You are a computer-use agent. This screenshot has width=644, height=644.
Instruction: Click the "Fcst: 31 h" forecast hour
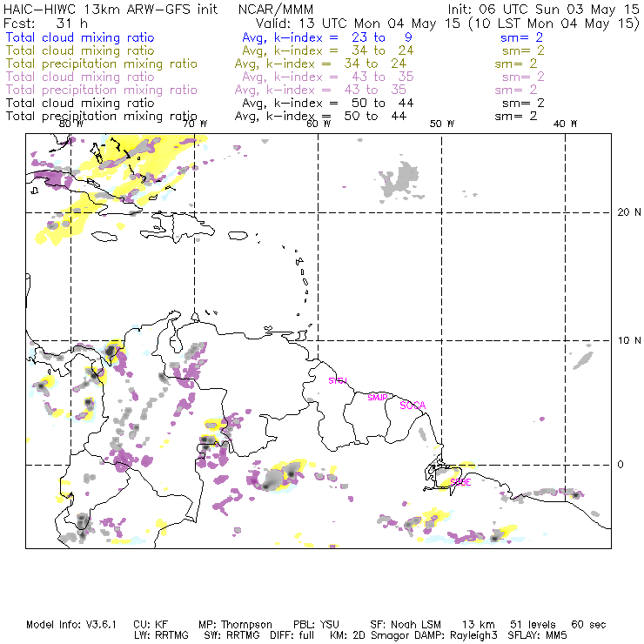pyautogui.click(x=45, y=23)
